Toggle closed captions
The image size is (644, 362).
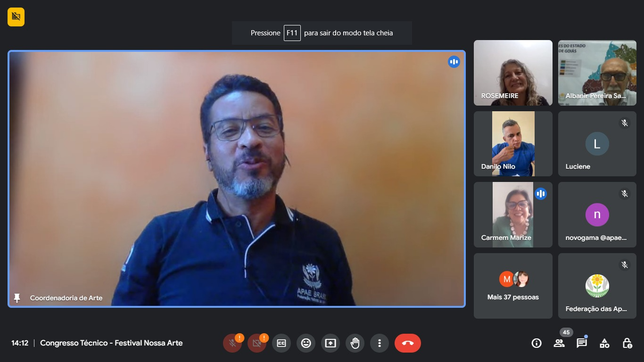(x=281, y=343)
